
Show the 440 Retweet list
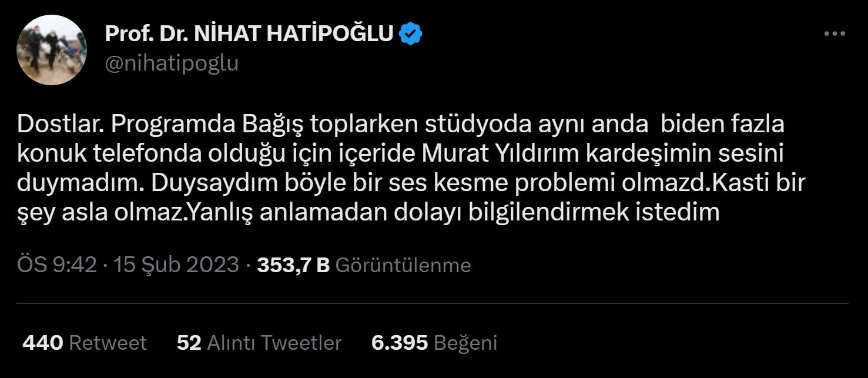tap(85, 343)
